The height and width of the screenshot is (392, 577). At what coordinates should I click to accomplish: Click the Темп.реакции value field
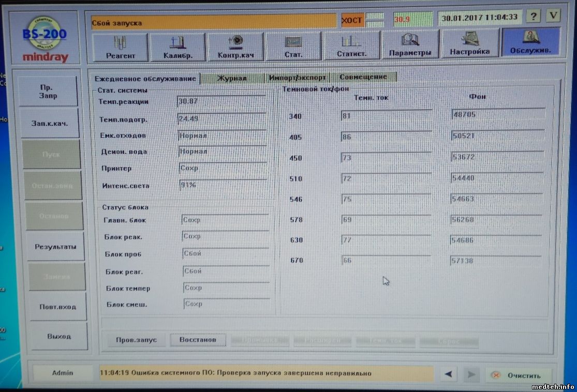click(221, 102)
